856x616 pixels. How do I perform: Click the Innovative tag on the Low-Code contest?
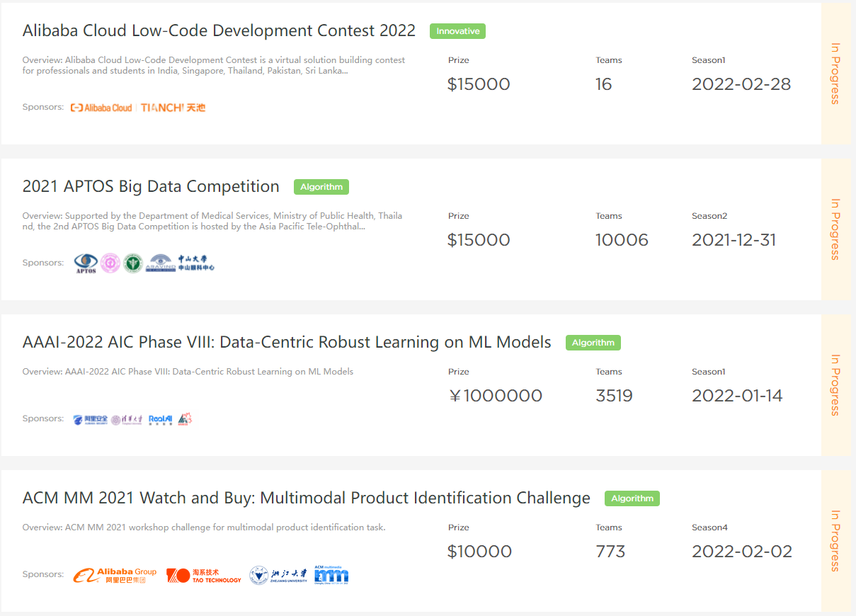coord(457,31)
